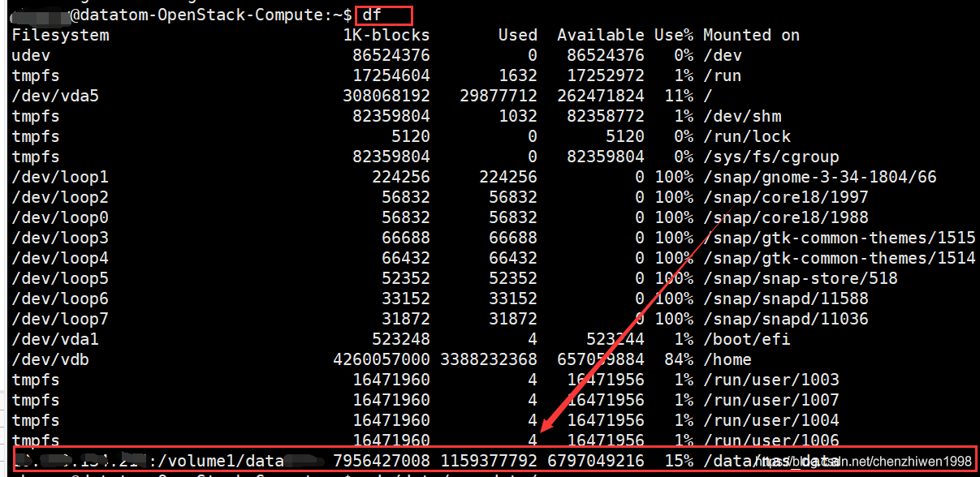Click '/snap/core18/1997' mount path

[786, 197]
